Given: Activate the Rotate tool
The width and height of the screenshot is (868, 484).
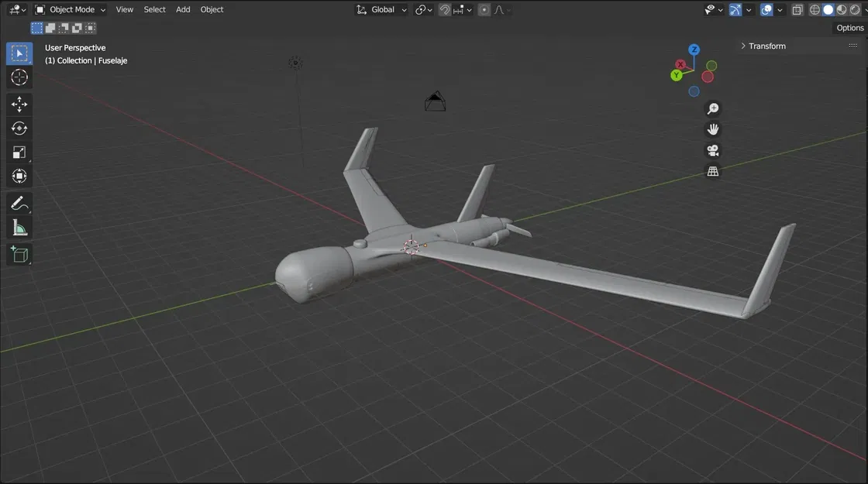Looking at the screenshot, I should pyautogui.click(x=19, y=128).
